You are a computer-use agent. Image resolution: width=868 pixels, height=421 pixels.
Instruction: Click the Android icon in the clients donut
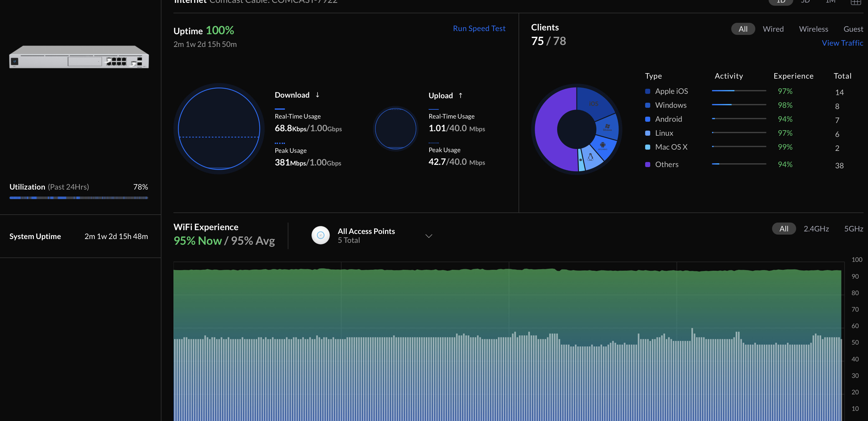point(602,146)
